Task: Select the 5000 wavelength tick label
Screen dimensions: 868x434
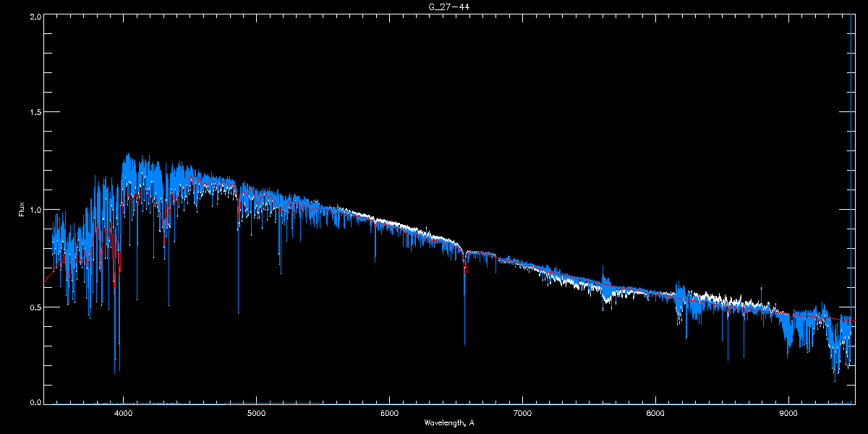Action: coord(256,414)
